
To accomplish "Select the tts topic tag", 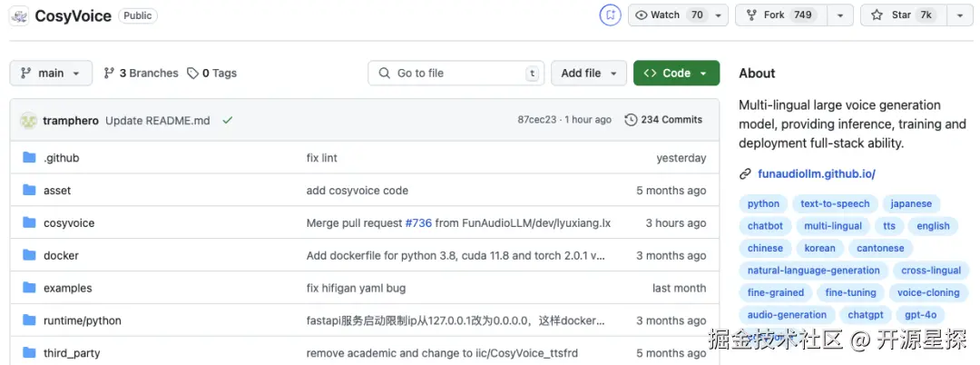I will coord(888,226).
